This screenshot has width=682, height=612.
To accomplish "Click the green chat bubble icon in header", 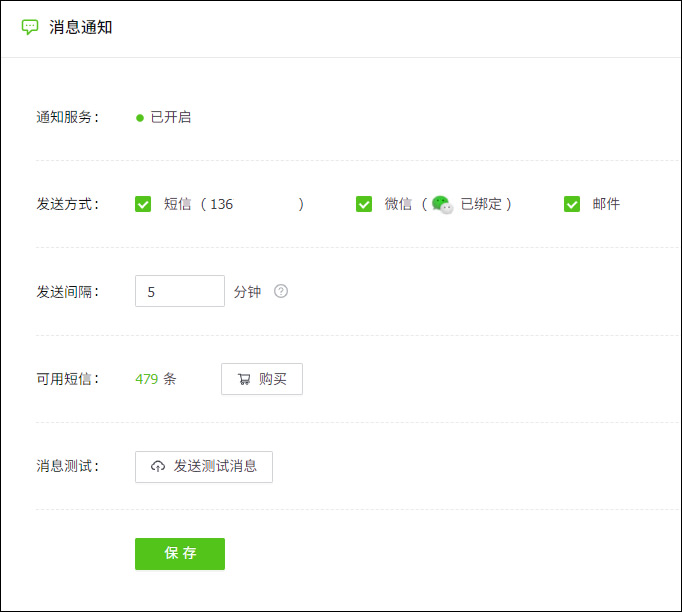I will tap(30, 27).
